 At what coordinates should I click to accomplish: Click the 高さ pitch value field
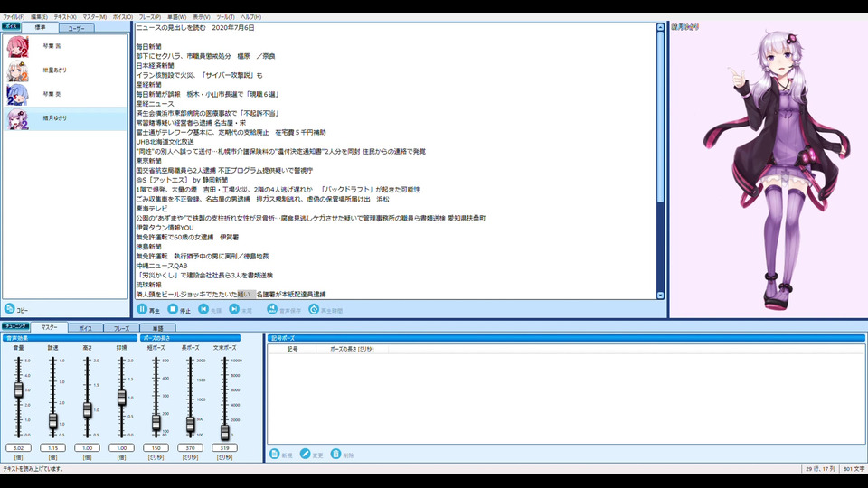[x=87, y=447]
